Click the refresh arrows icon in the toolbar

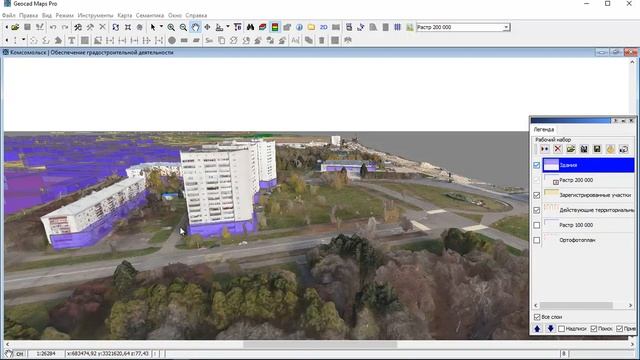(x=116, y=27)
